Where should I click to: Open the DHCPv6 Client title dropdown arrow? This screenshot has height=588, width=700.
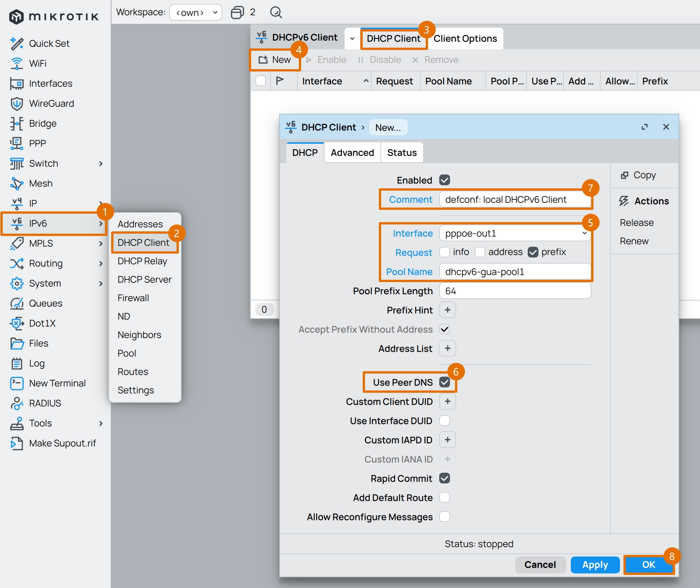tap(352, 38)
